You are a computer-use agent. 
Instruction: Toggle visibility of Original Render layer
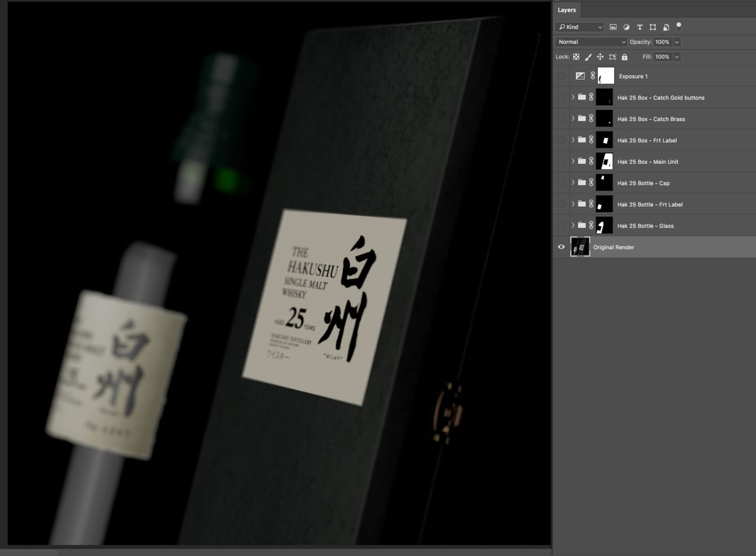coord(561,247)
